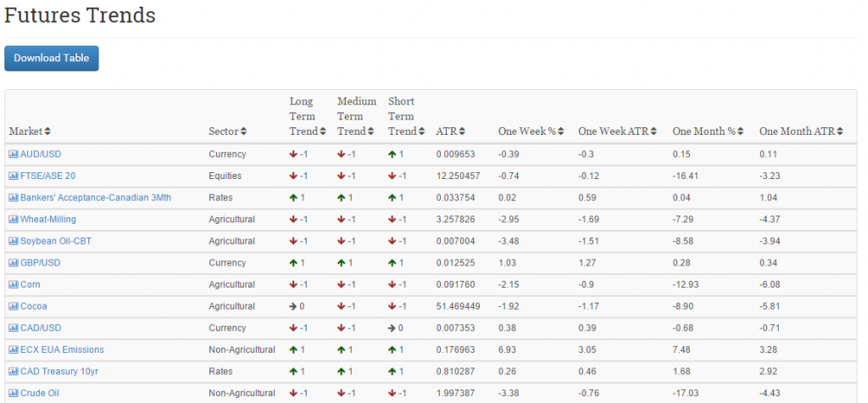Click CAD/USD short-term neutral right arrow
868x403 pixels.
coord(392,327)
